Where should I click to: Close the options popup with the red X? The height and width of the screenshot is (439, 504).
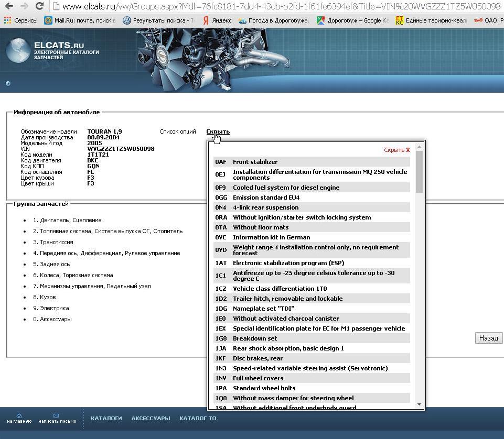point(408,150)
